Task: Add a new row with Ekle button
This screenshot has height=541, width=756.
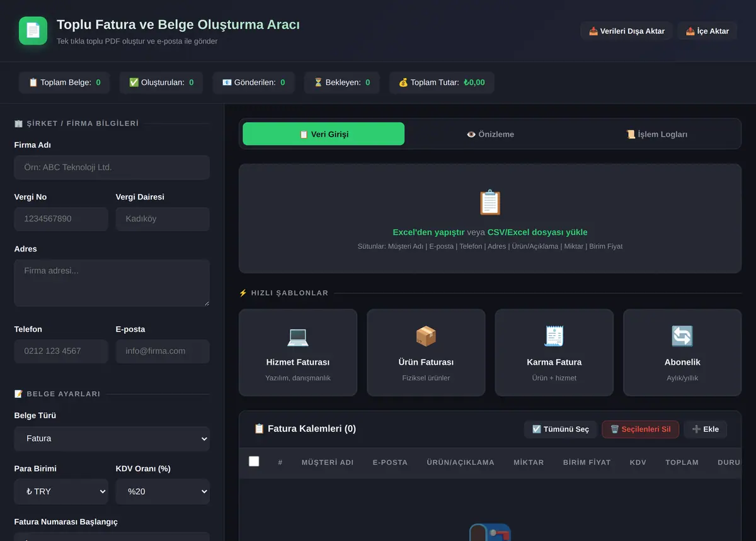Action: coord(706,429)
